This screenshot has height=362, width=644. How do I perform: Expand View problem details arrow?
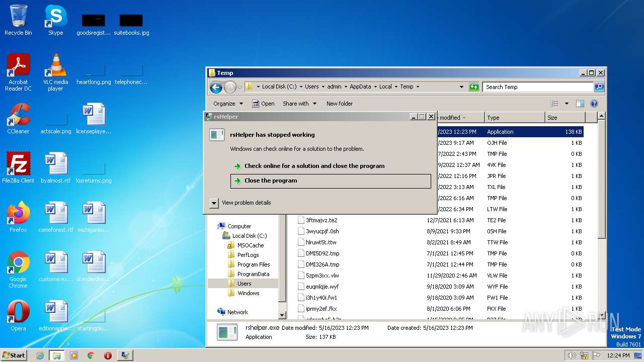(214, 203)
